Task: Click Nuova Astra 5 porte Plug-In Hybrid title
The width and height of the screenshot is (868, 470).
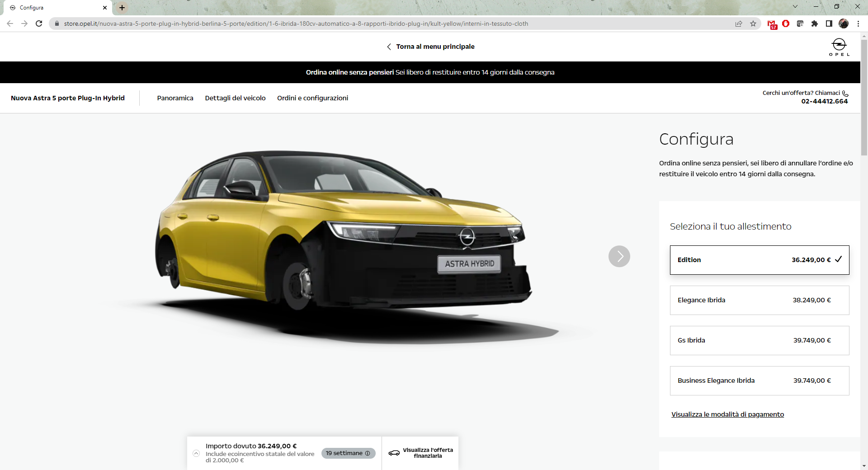Action: tap(68, 98)
